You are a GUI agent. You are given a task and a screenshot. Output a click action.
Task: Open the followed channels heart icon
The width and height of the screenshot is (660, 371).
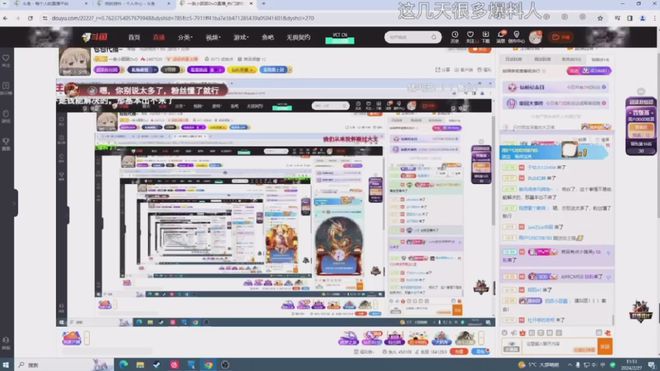coord(470,37)
